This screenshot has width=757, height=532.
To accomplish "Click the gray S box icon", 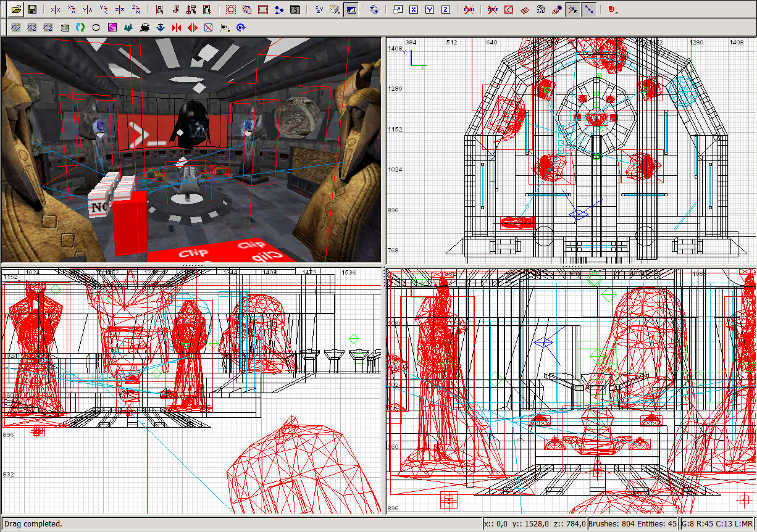I will click(295, 9).
